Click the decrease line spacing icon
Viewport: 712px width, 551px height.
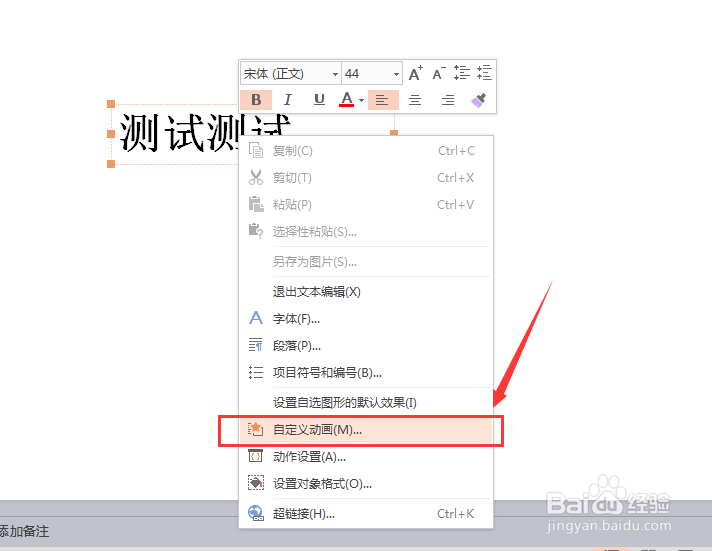pos(484,73)
